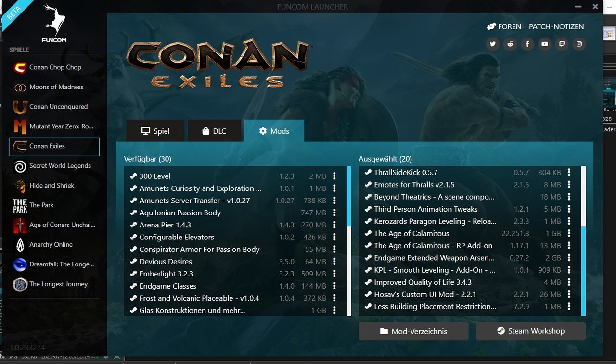Screen dimensions: 616x364
Task: Open options menu for ThrallSideKick 0.5.7
Action: (569, 172)
